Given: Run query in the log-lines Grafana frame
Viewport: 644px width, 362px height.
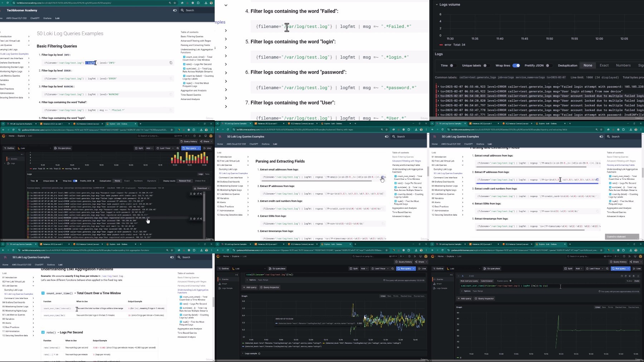Looking at the screenshot, I should 189,148.
